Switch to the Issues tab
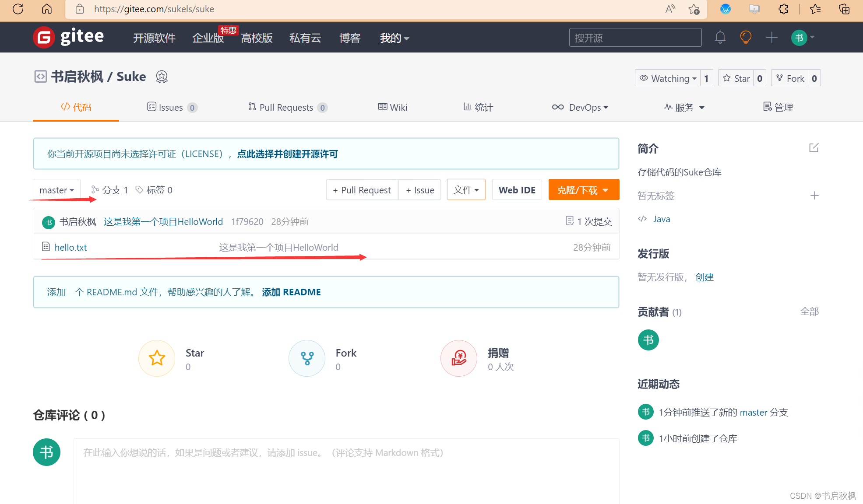The height and width of the screenshot is (504, 863). 171,107
